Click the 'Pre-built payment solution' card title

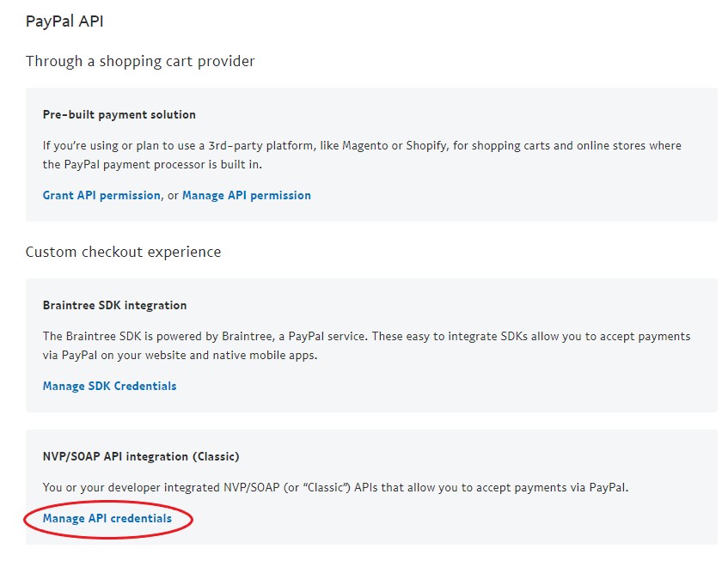pos(119,114)
